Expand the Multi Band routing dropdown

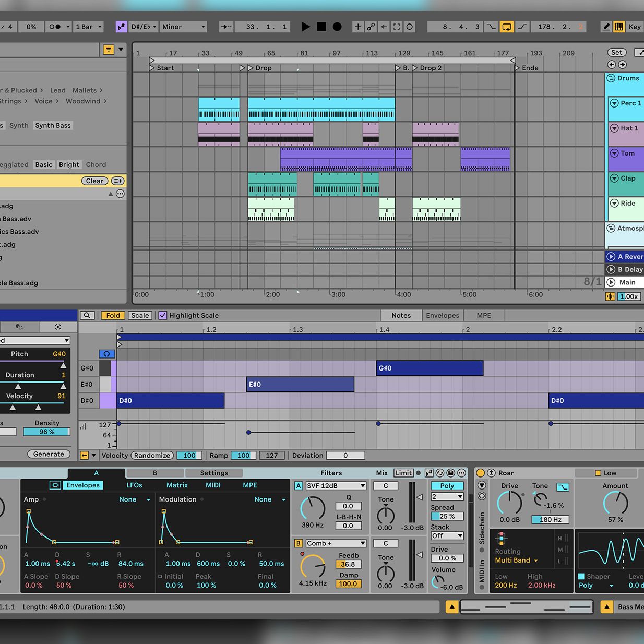coord(516,560)
